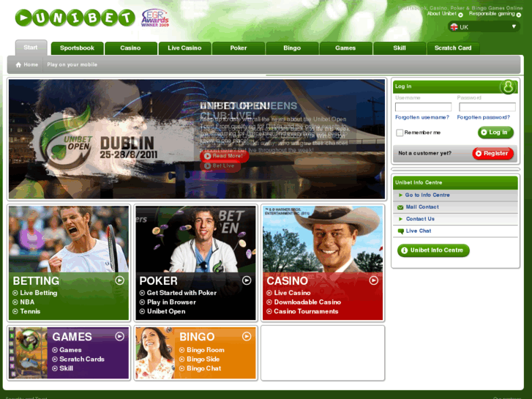Image resolution: width=532 pixels, height=399 pixels.
Task: Click the Forgotten password? link
Action: tap(483, 117)
